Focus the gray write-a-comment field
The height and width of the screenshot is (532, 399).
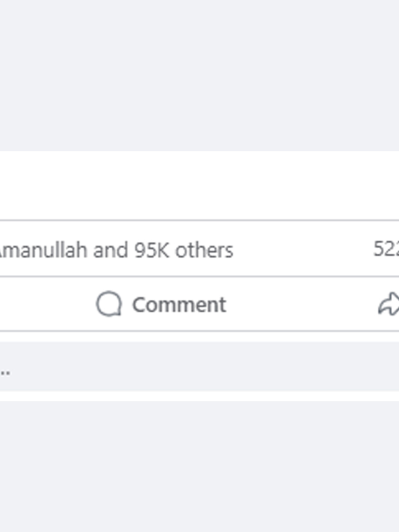(199, 367)
